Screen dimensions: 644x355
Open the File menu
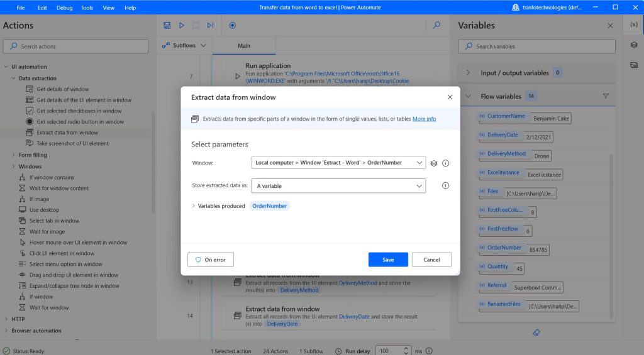[21, 8]
